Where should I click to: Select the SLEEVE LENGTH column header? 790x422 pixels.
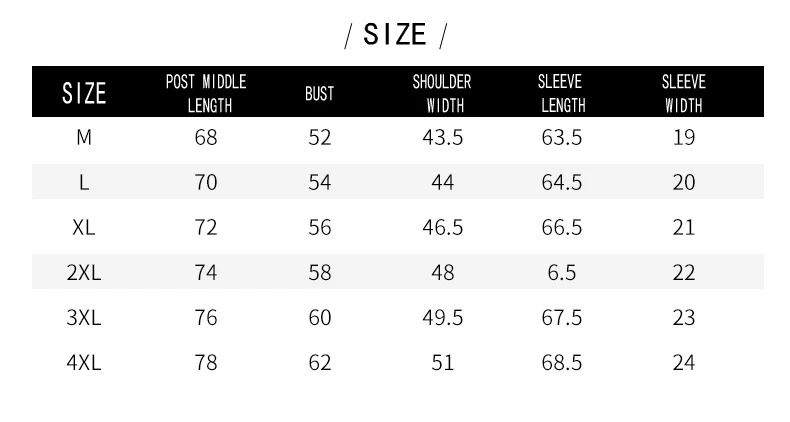coord(561,94)
